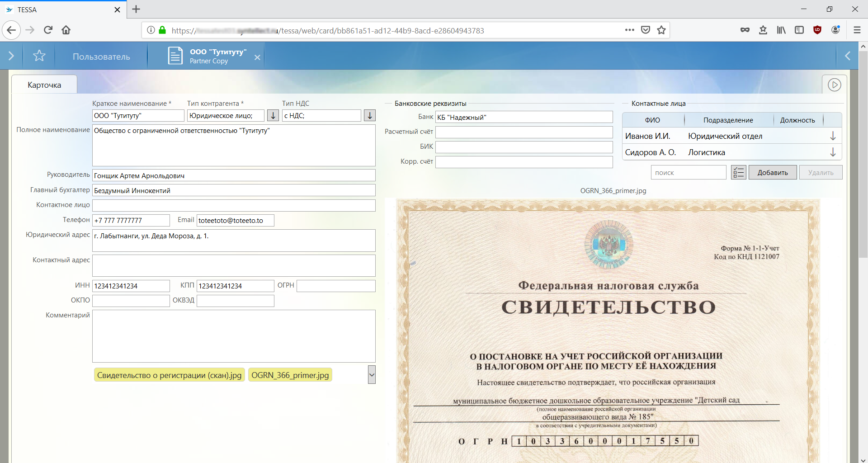Collapse the right sidebar panel arrow
The height and width of the screenshot is (463, 868).
point(848,56)
